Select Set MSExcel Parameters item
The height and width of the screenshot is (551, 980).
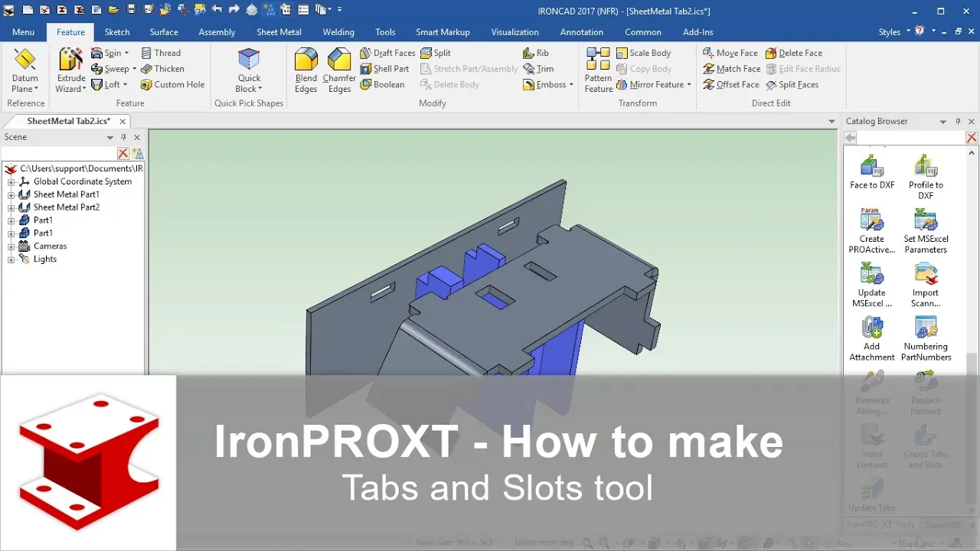(x=926, y=231)
